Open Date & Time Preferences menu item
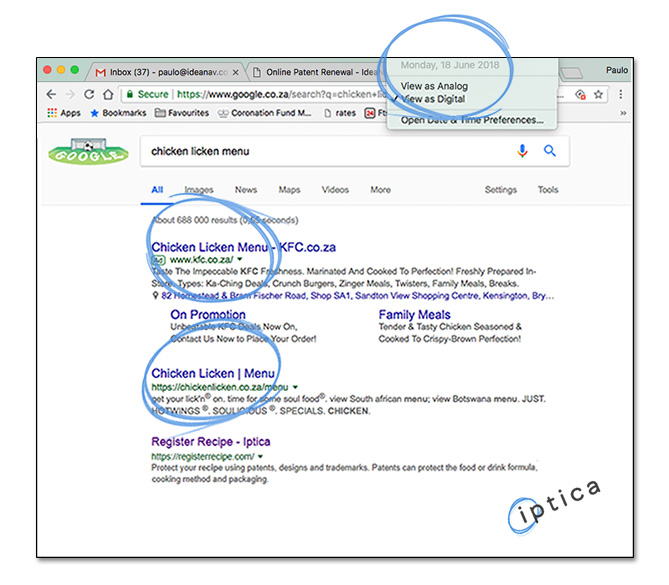The width and height of the screenshot is (669, 585). coord(472,120)
